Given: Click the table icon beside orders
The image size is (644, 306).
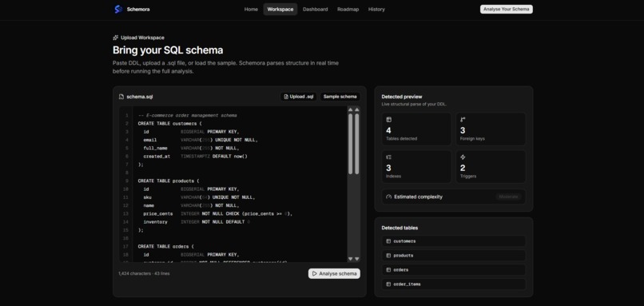Looking at the screenshot, I should click(x=388, y=270).
